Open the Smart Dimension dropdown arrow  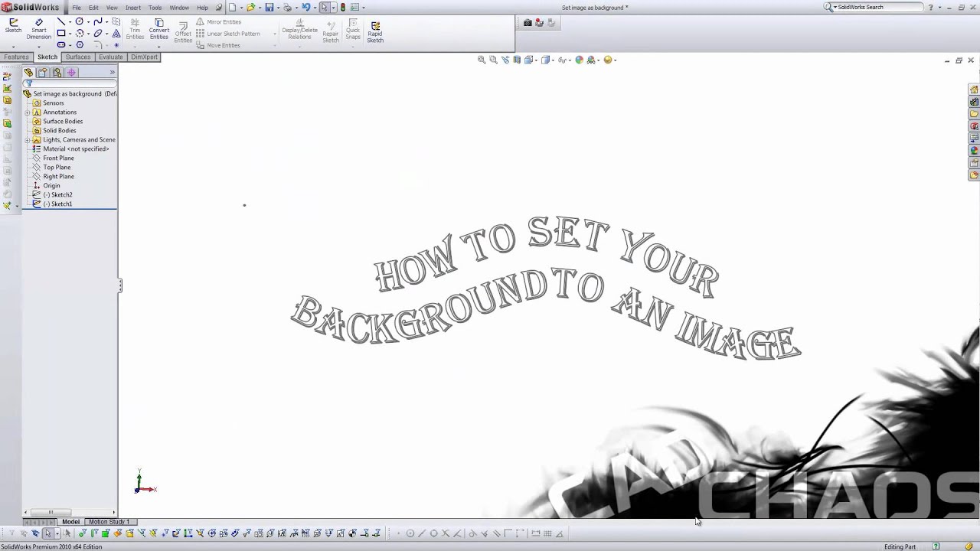pos(38,47)
